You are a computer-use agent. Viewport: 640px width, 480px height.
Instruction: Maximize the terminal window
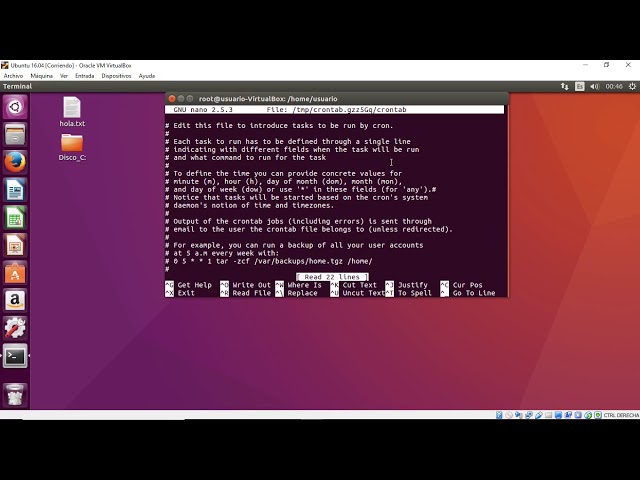tap(190, 99)
